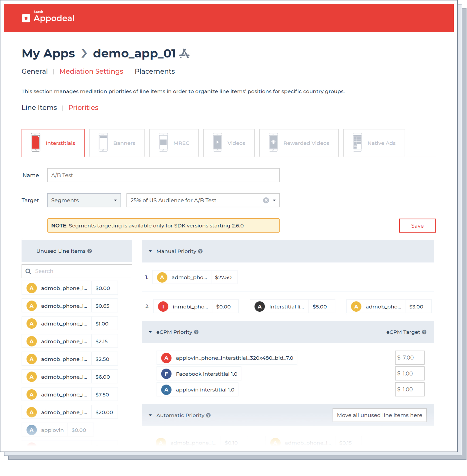Screen dimensions: 467x476
Task: Click the admob icon on the $20.00 unused item
Action: [32, 412]
